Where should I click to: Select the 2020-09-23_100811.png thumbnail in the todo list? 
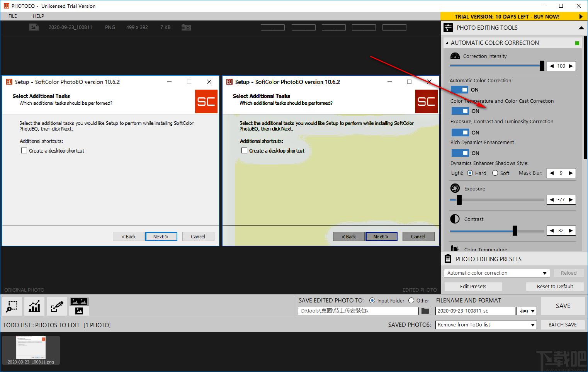point(31,350)
